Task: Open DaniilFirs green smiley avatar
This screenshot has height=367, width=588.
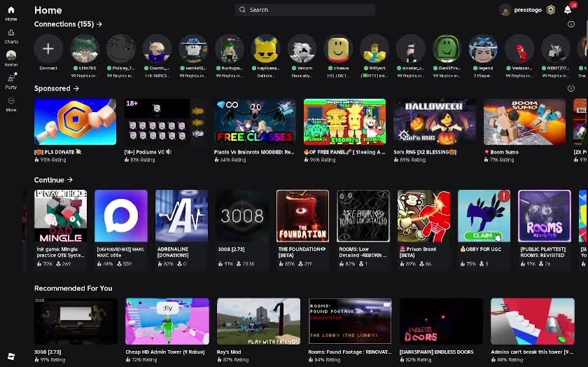Action: [447, 49]
